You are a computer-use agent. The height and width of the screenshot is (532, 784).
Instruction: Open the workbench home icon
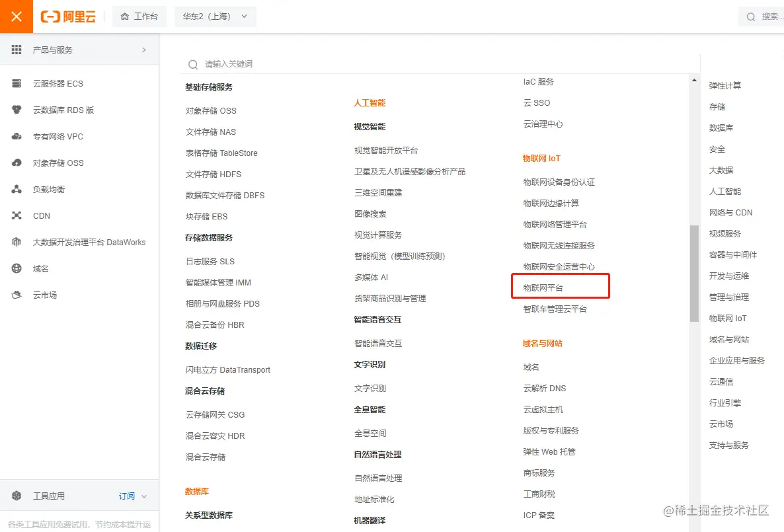click(x=125, y=17)
